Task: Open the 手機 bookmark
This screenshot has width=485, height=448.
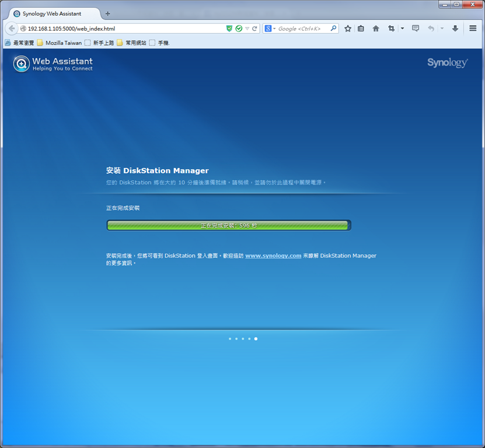Action: pos(159,43)
